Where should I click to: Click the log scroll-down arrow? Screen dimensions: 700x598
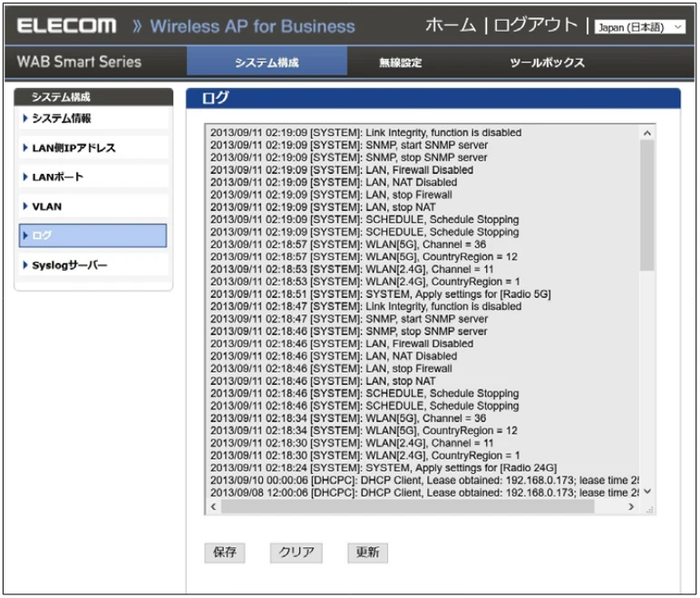point(647,491)
